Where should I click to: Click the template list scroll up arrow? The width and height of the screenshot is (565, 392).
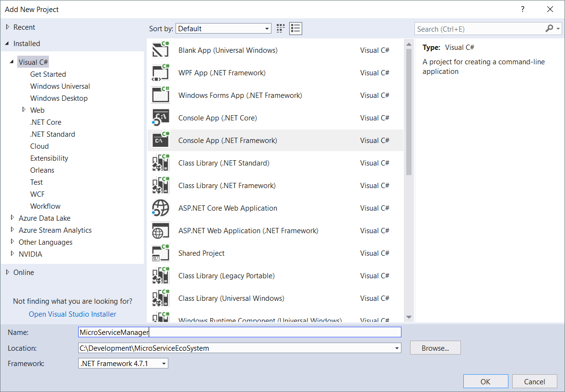[x=409, y=44]
